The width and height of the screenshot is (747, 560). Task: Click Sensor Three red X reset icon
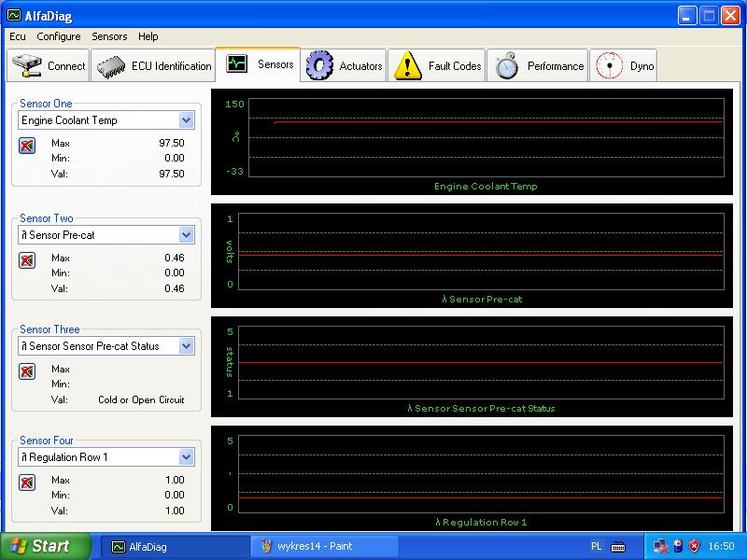[27, 371]
